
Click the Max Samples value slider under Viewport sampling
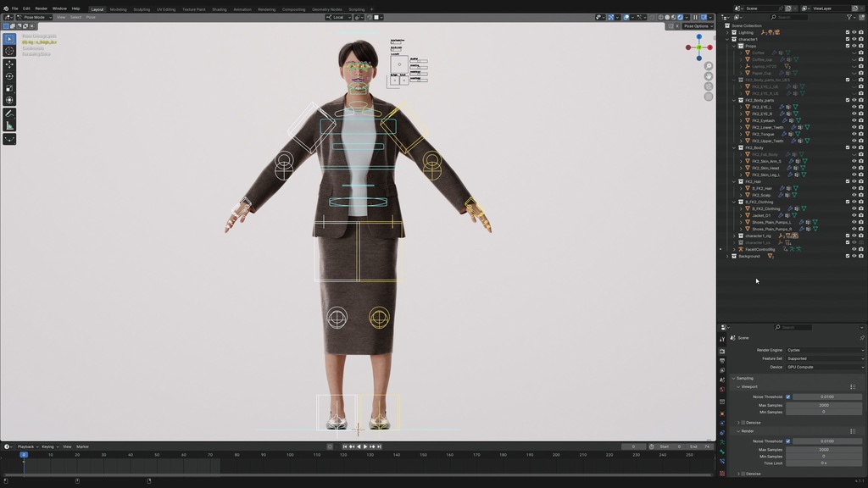[824, 405]
